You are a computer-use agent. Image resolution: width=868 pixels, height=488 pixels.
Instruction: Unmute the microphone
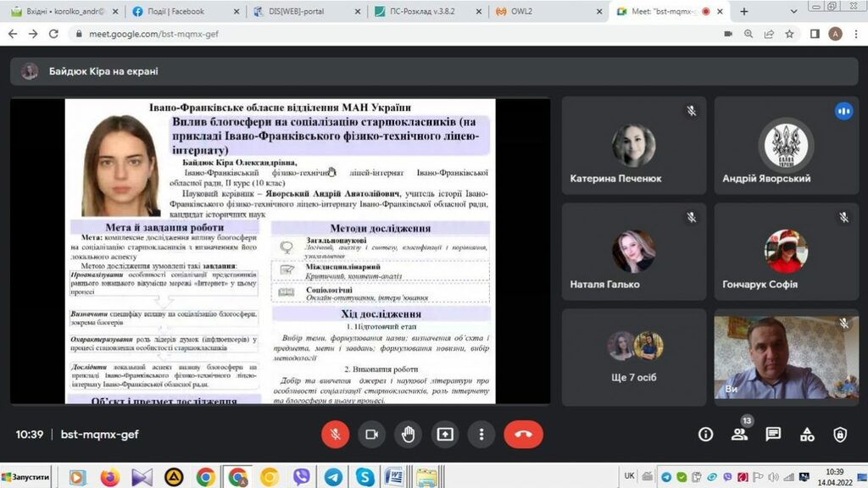(x=335, y=435)
